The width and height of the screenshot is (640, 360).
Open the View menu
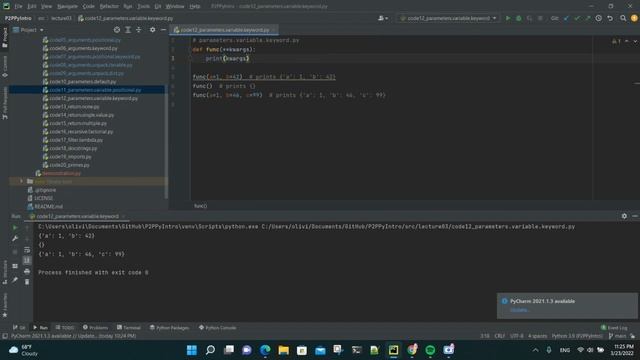(46, 6)
